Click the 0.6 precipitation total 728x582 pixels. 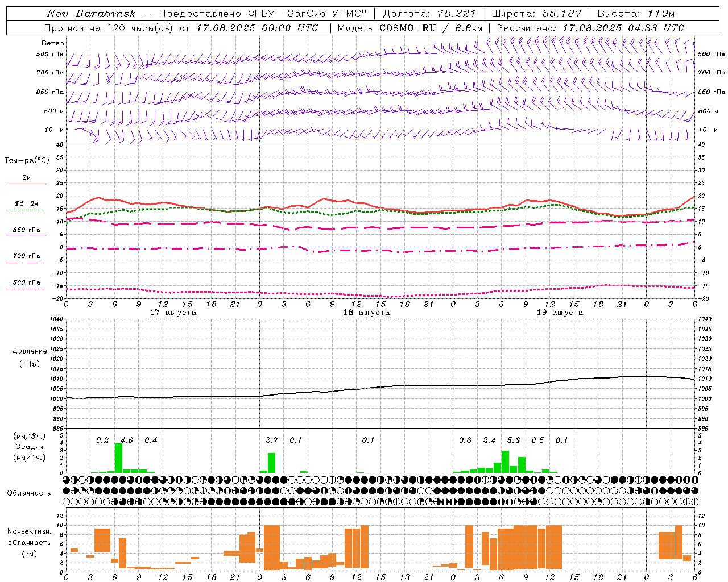tap(465, 440)
